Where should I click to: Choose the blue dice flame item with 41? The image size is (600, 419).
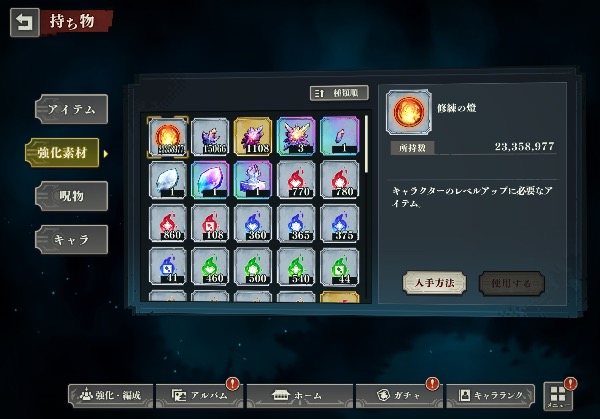click(168, 267)
